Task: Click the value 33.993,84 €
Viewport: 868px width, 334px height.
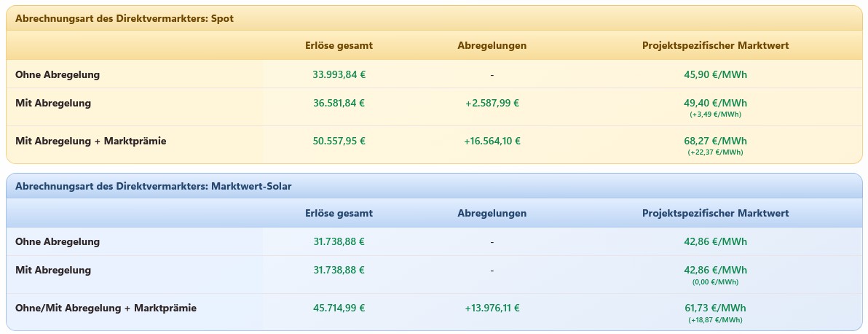Action: coord(339,74)
